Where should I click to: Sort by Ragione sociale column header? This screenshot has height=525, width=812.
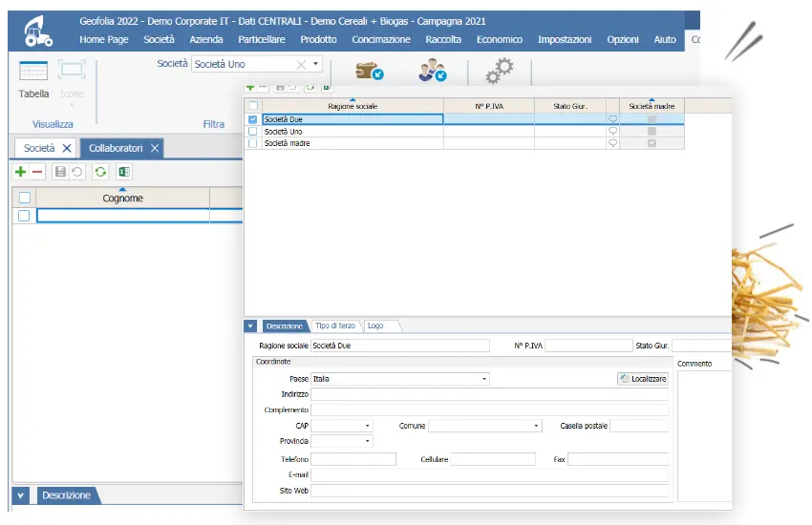click(353, 106)
